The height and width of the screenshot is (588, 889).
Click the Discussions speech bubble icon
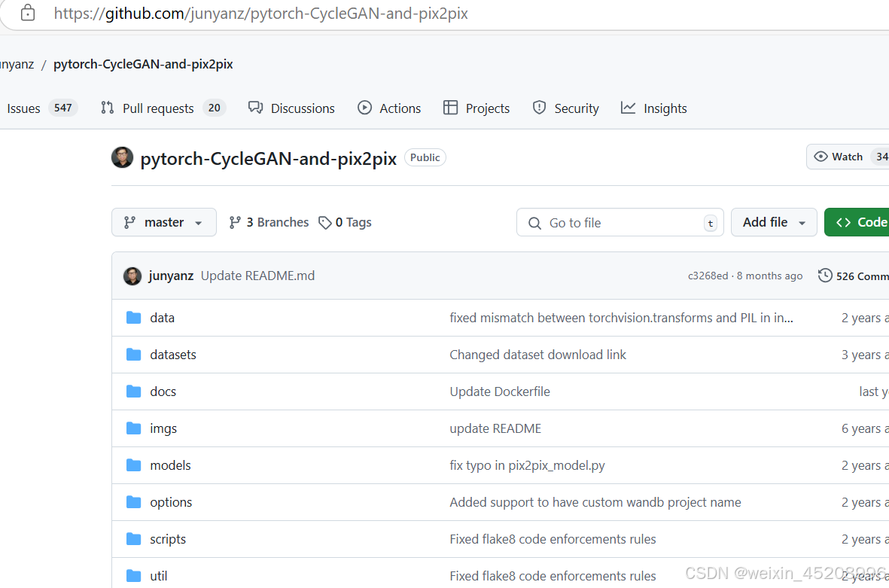[x=256, y=107]
